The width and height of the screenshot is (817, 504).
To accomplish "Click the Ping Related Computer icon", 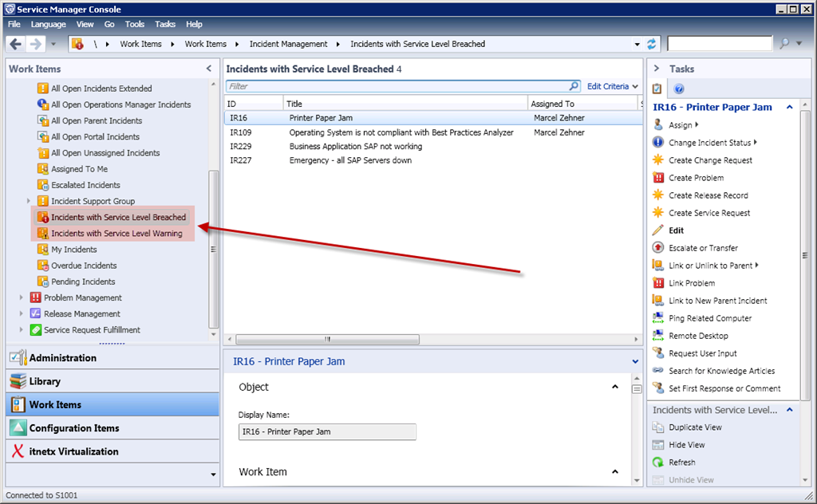I will pyautogui.click(x=658, y=318).
